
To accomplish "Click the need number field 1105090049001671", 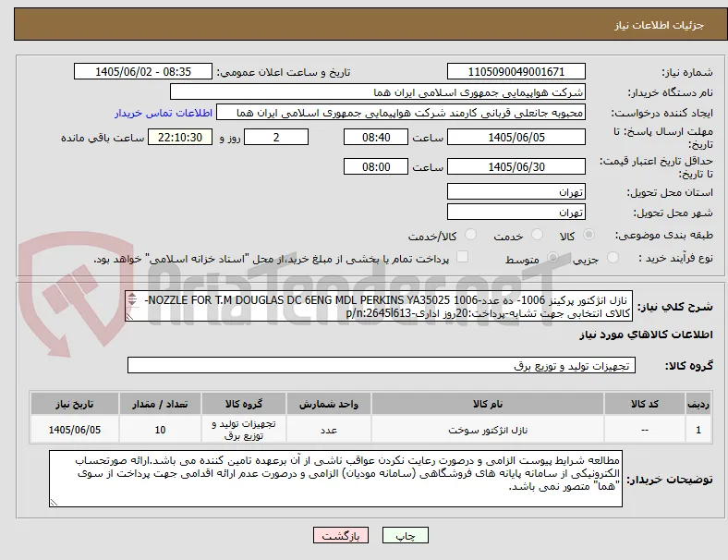I will tap(516, 71).
